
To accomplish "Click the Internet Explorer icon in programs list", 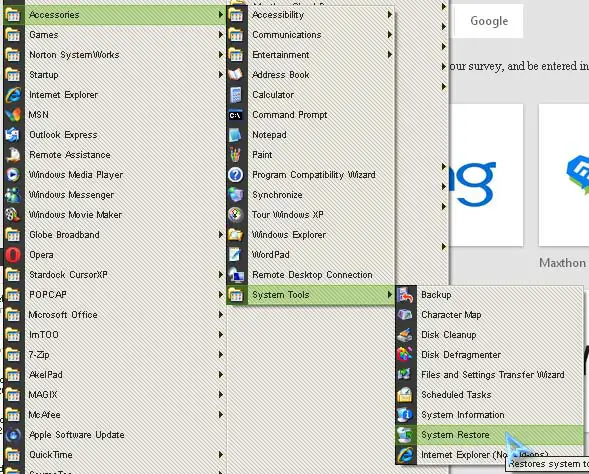I will (x=13, y=95).
